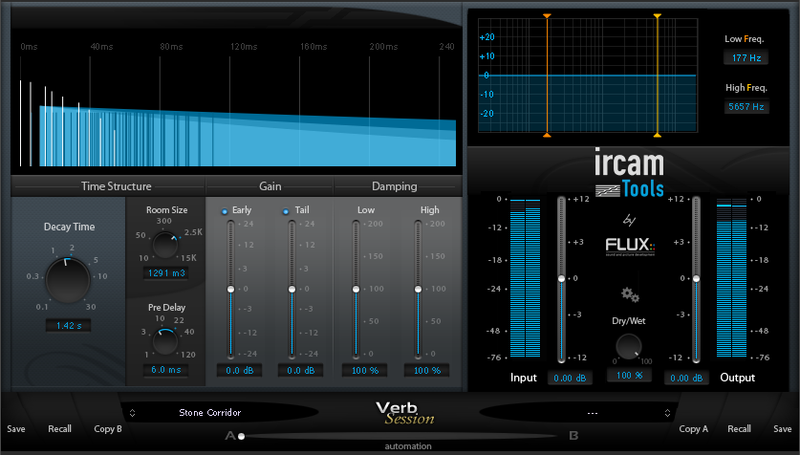Click the Dry/Wet knob
800x455 pixels.
point(629,347)
